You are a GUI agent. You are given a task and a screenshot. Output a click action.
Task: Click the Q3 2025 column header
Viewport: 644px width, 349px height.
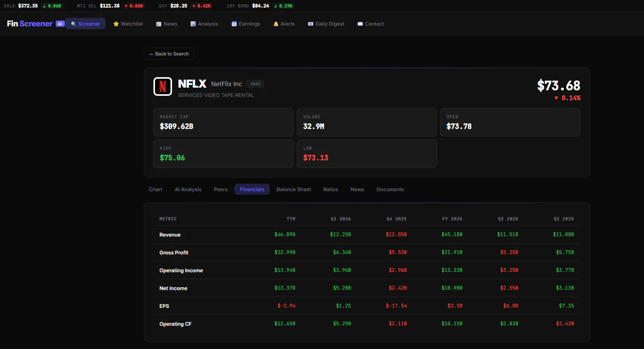pos(508,219)
